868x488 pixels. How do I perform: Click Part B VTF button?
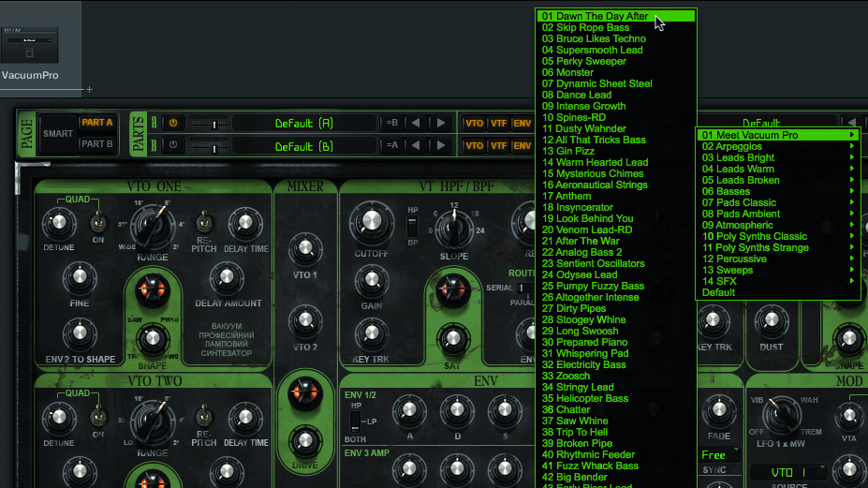click(x=499, y=146)
